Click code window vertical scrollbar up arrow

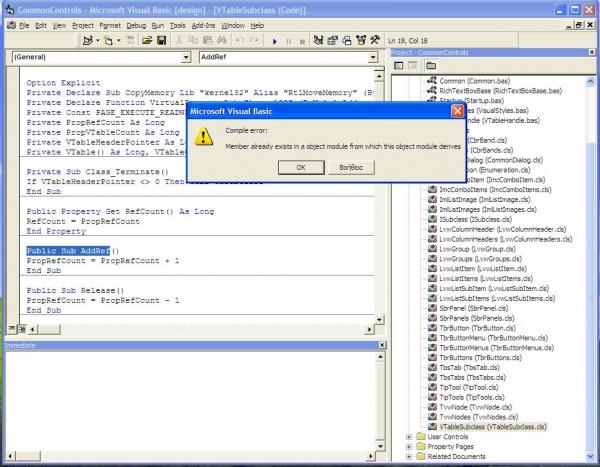click(379, 77)
